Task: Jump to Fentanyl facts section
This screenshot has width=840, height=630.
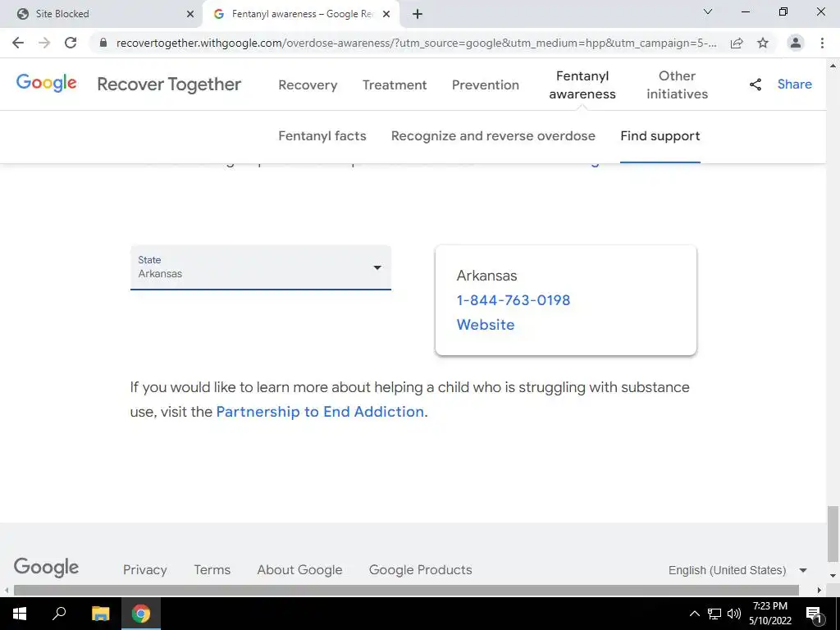Action: click(322, 136)
